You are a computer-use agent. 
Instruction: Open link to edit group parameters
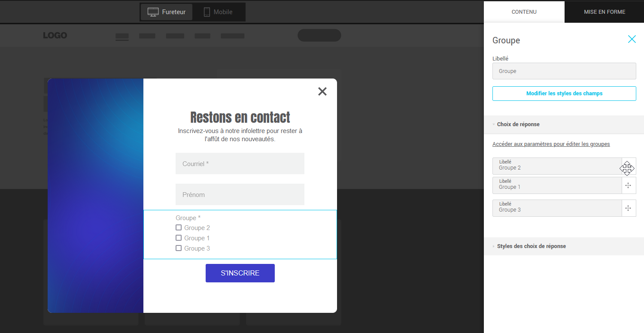click(551, 144)
